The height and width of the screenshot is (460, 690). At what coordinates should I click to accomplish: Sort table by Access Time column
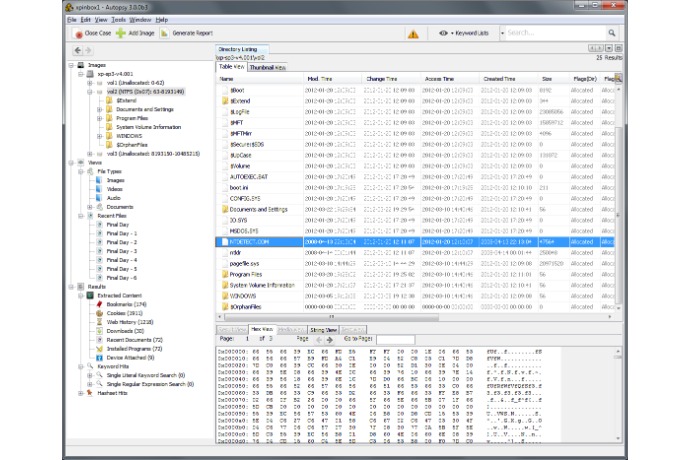[451, 79]
